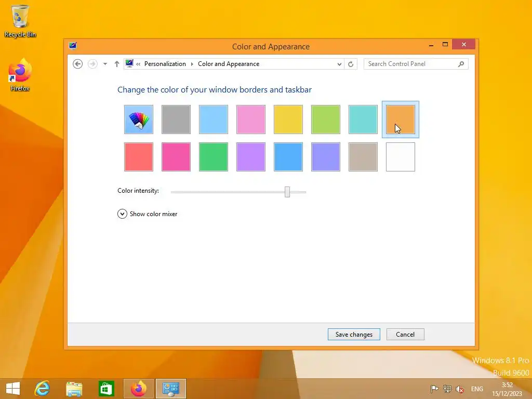
Task: Go back using the Back arrow
Action: 78,64
